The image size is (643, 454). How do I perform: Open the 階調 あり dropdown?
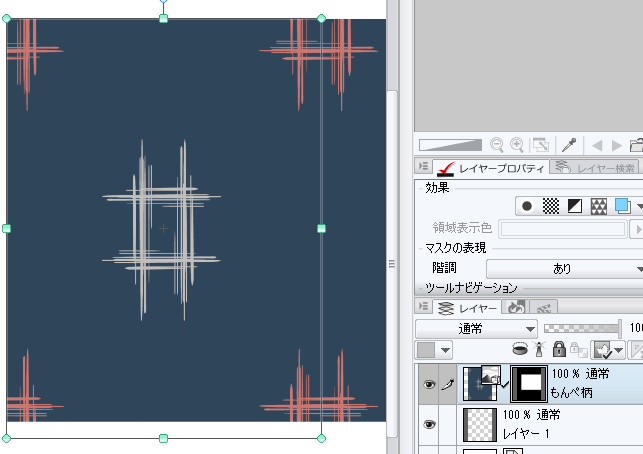click(565, 269)
